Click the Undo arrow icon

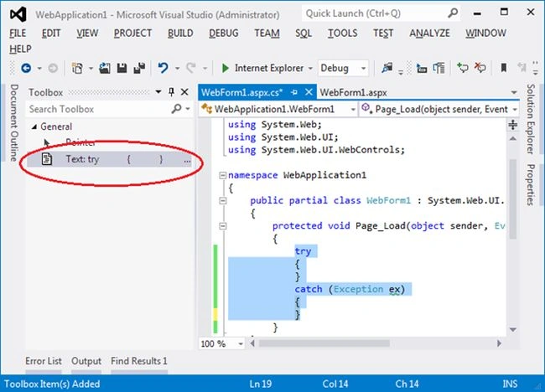pos(163,68)
